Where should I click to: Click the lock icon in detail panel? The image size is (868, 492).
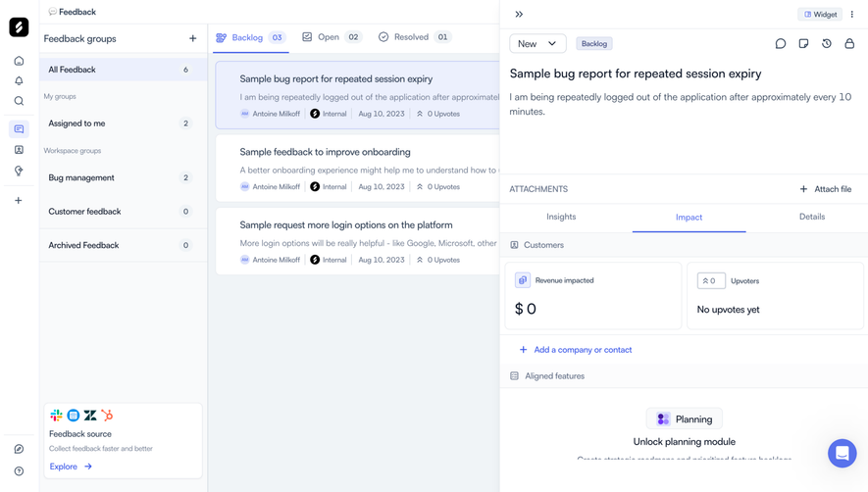point(849,43)
